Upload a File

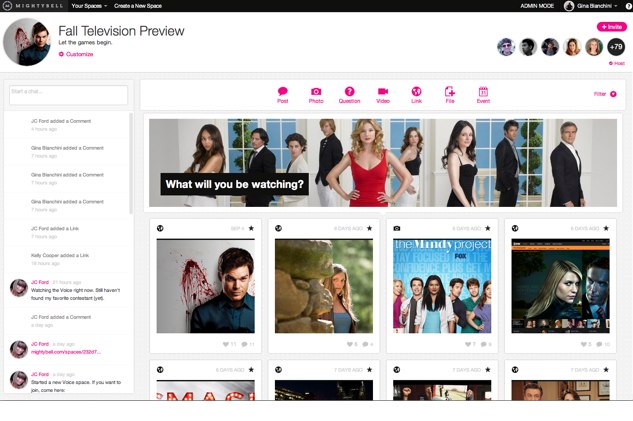pyautogui.click(x=450, y=95)
